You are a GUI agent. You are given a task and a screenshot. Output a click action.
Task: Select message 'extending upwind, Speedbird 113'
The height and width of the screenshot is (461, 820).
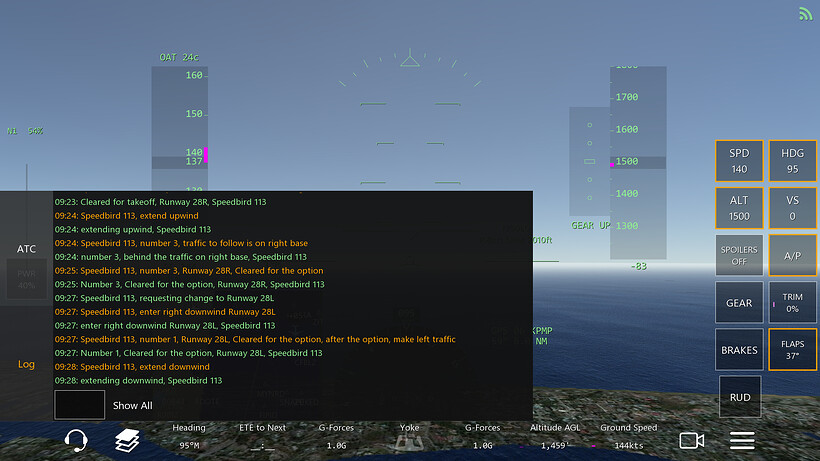pos(133,229)
